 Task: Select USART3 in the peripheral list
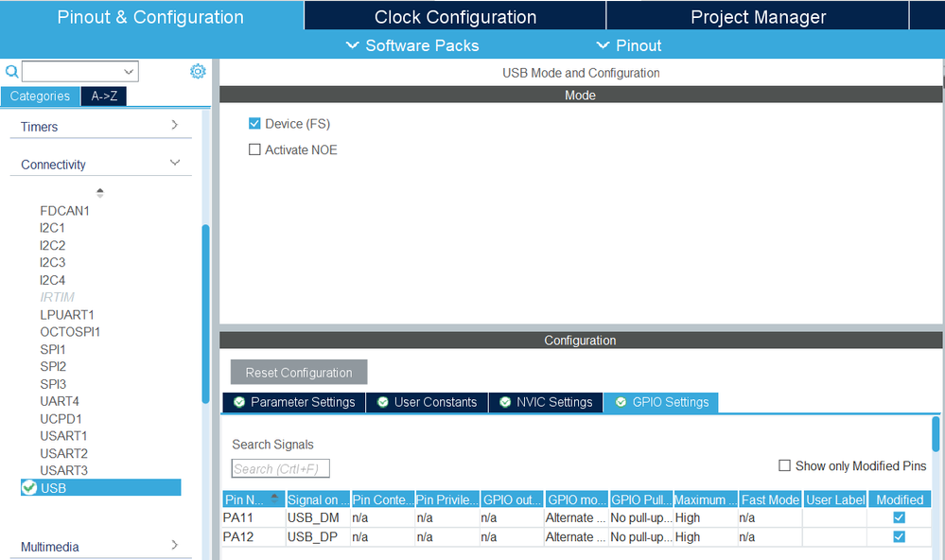click(64, 469)
